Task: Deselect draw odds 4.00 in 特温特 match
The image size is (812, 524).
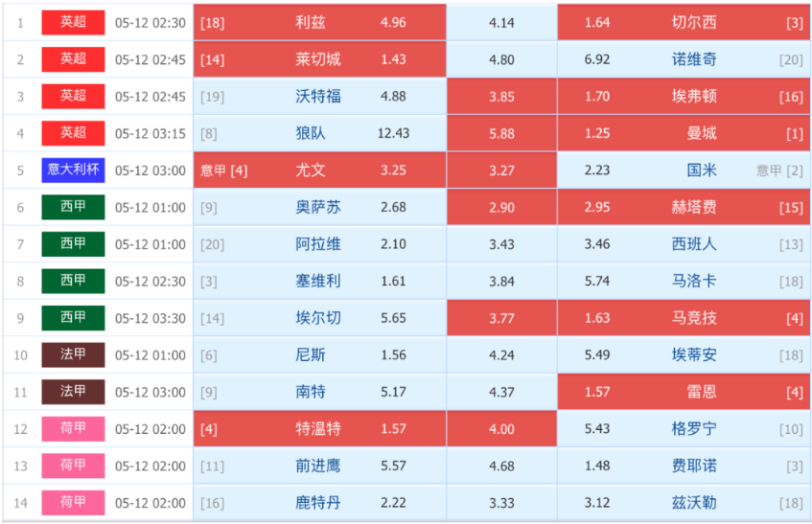Action: tap(501, 429)
